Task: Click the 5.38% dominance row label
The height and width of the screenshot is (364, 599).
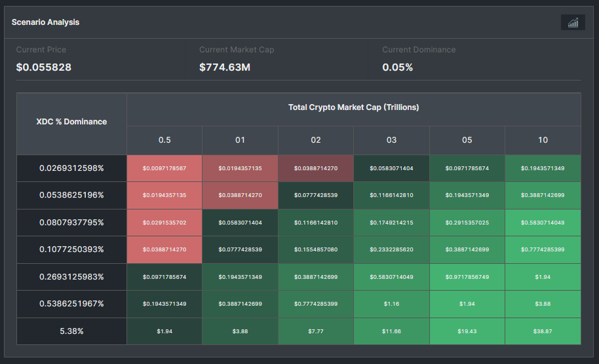Action: tap(71, 331)
